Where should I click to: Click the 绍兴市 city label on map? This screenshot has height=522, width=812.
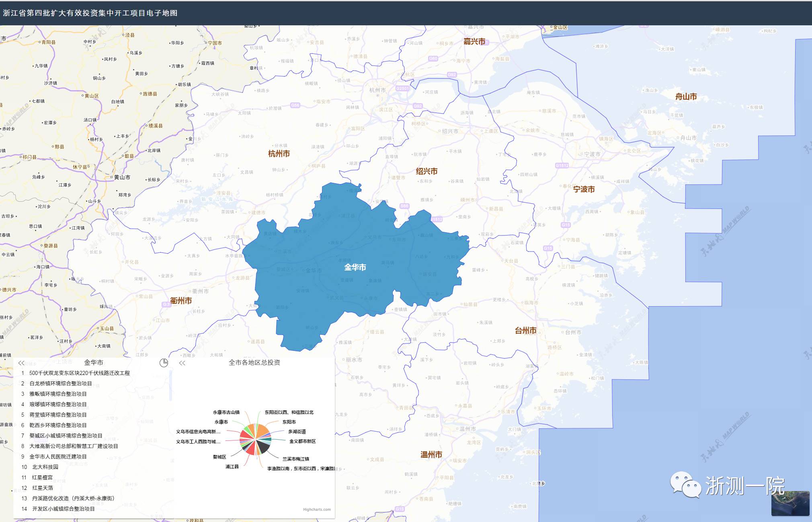(427, 171)
